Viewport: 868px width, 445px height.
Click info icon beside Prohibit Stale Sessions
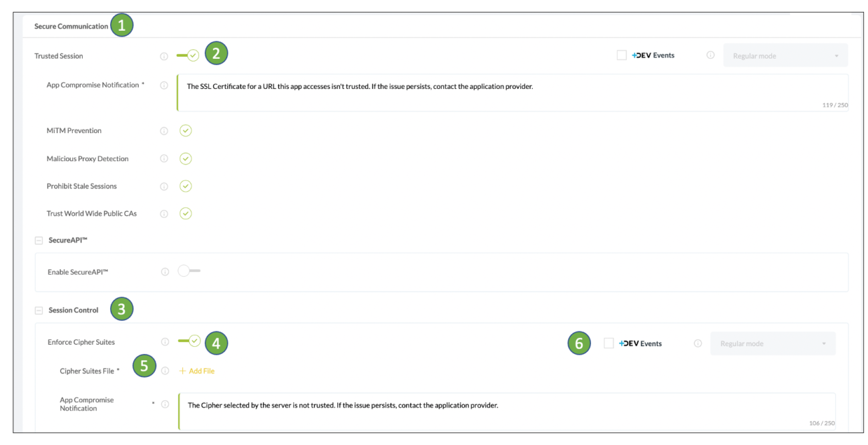coord(164,186)
